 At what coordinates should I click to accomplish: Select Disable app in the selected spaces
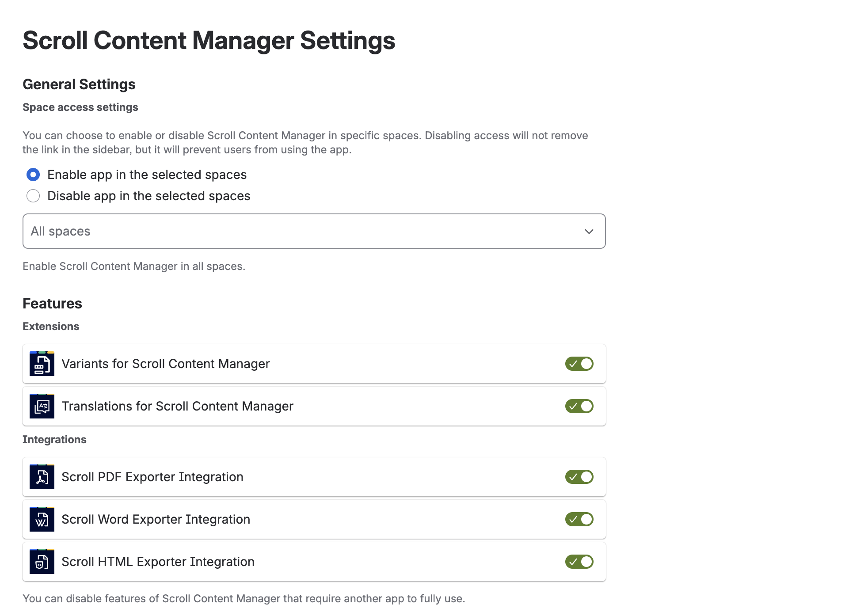(x=33, y=196)
